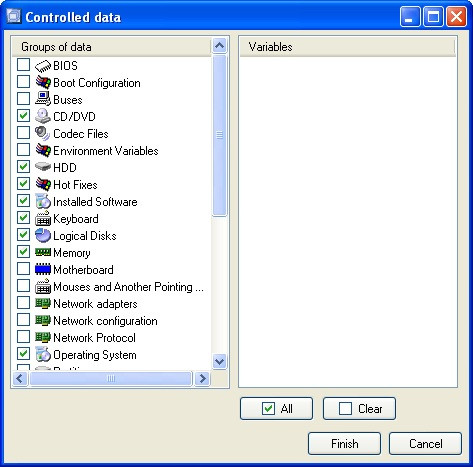Image resolution: width=473 pixels, height=467 pixels.
Task: Enable the Boot Configuration checkbox
Action: [23, 82]
